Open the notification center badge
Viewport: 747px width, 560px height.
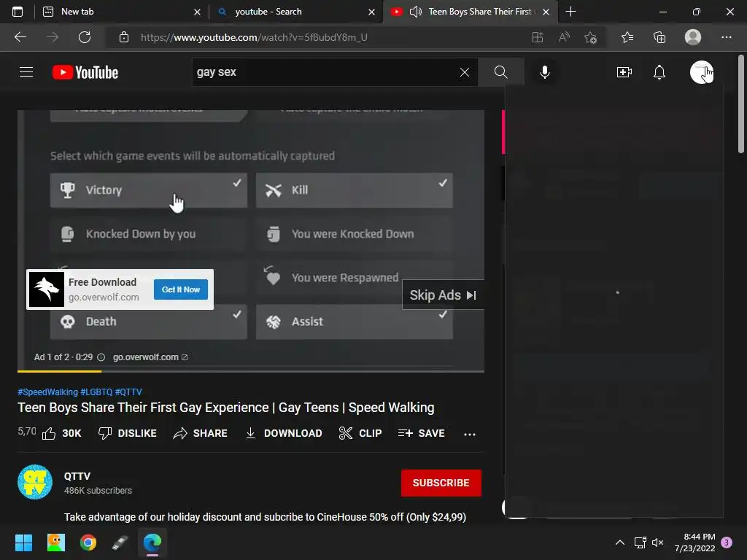point(727,542)
